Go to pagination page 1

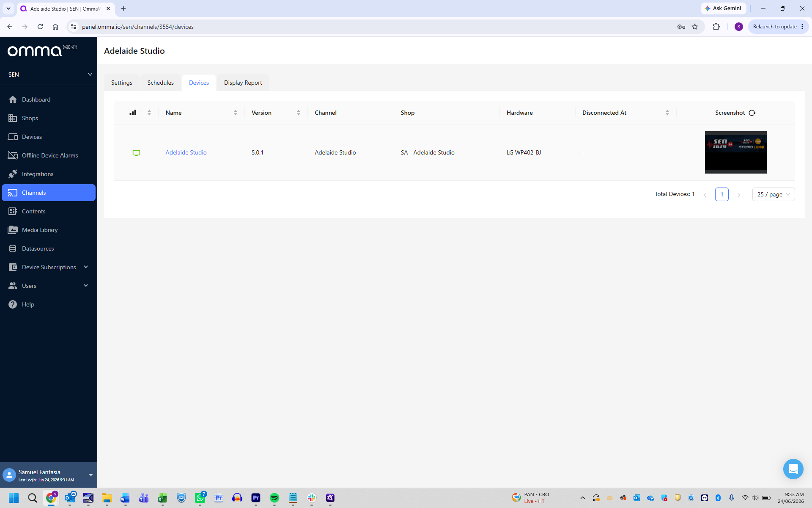pyautogui.click(x=722, y=194)
